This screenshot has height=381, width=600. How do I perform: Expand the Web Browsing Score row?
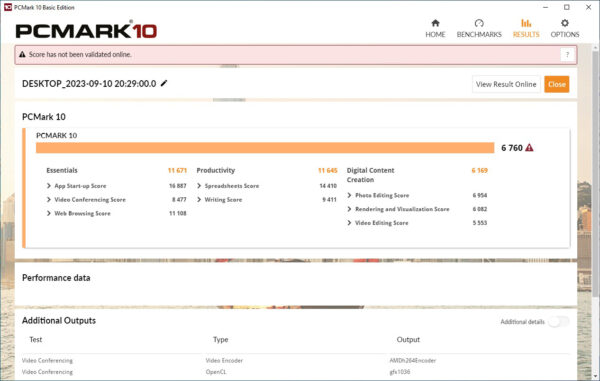pyautogui.click(x=49, y=213)
